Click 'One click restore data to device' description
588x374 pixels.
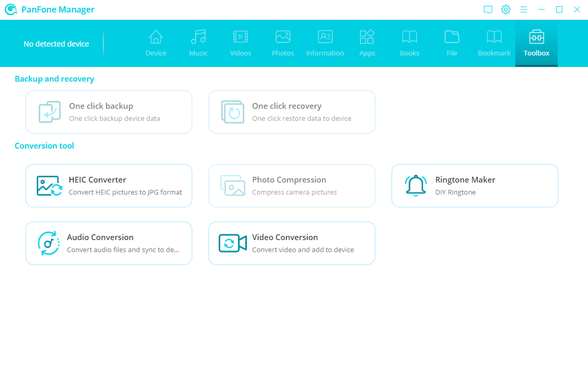(302, 119)
